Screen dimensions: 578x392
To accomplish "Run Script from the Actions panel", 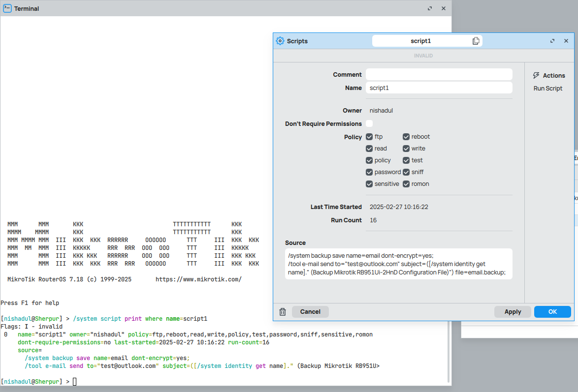I will point(547,89).
